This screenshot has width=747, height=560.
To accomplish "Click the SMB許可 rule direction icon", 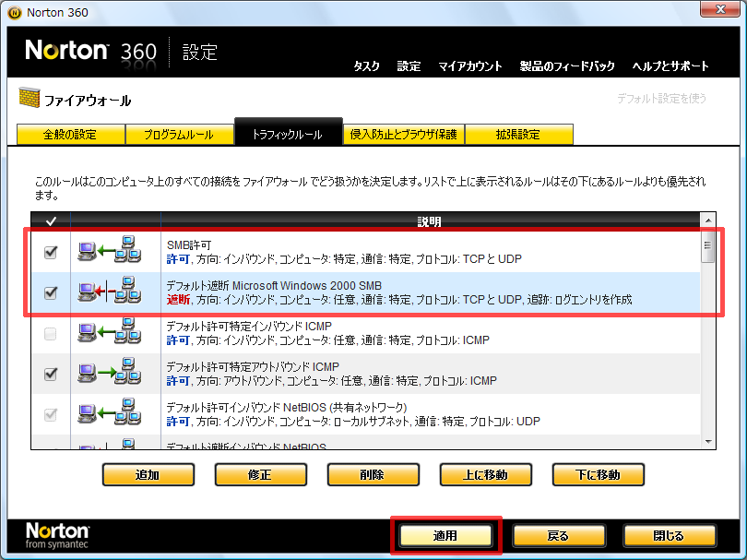I will pos(108,251).
